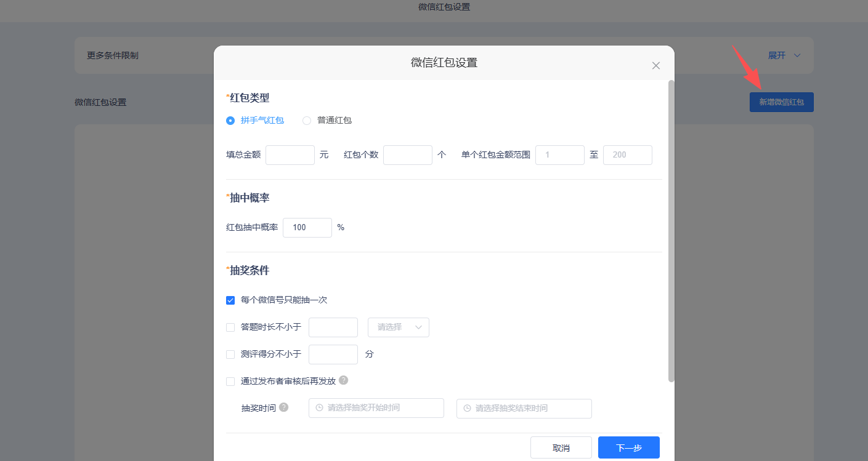This screenshot has width=868, height=461.
Task: Click 测评得分不小于 score input field
Action: [x=333, y=355]
